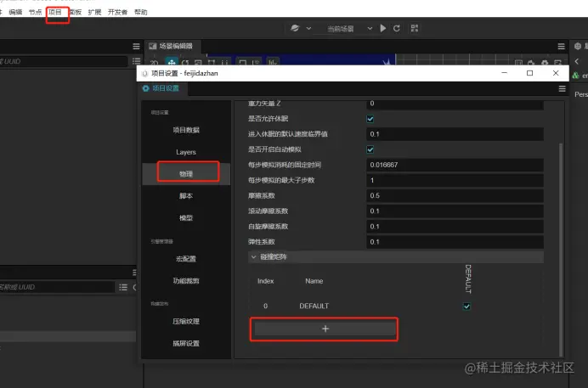Viewport: 588px width, 388px height.
Task: Click the 弹性系数 value field
Action: [x=455, y=242]
